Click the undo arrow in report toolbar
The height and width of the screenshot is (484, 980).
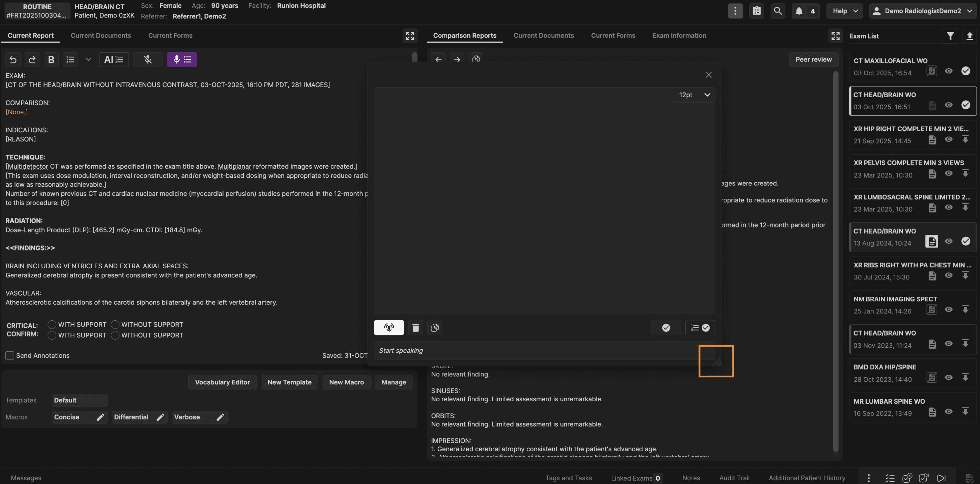click(13, 59)
